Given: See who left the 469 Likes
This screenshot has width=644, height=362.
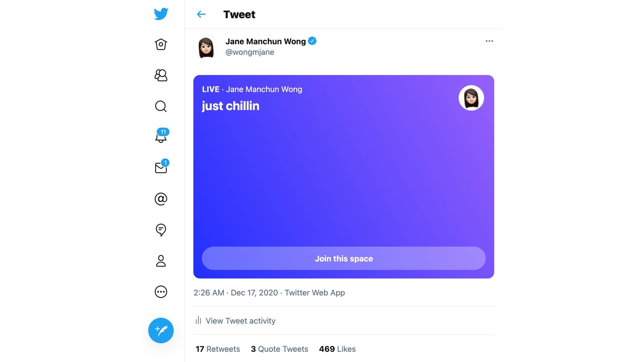Looking at the screenshot, I should tap(337, 349).
